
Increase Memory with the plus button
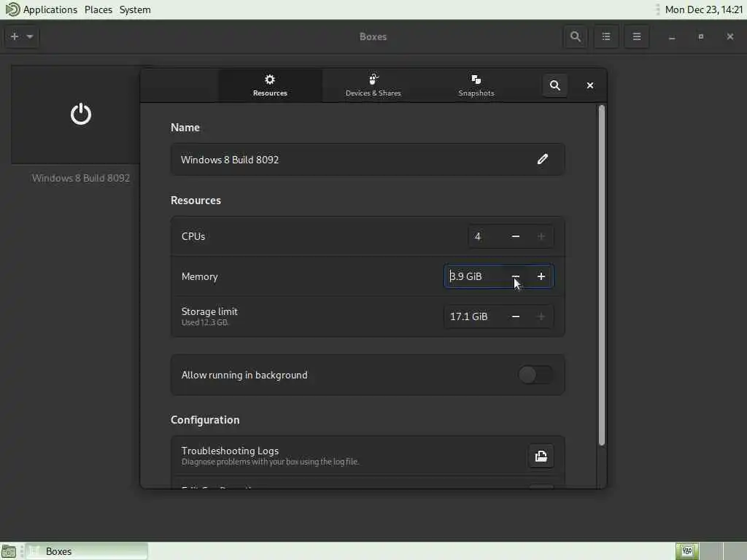click(x=541, y=276)
